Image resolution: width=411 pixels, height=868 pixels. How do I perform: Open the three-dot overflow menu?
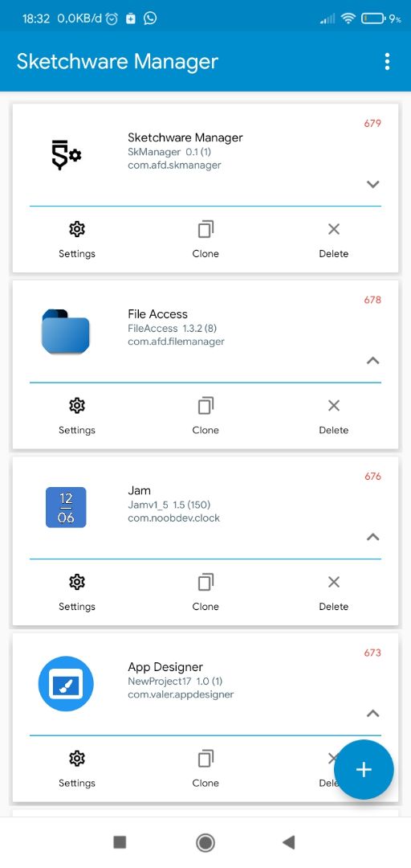(387, 61)
